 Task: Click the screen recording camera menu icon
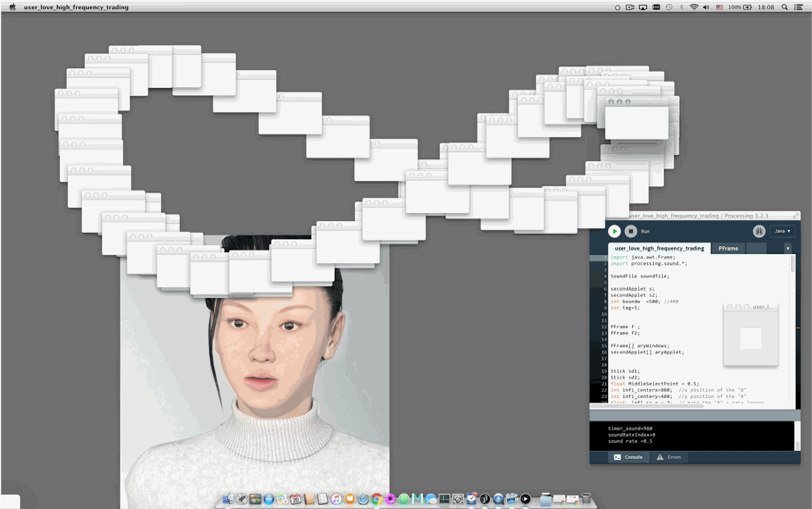(630, 7)
